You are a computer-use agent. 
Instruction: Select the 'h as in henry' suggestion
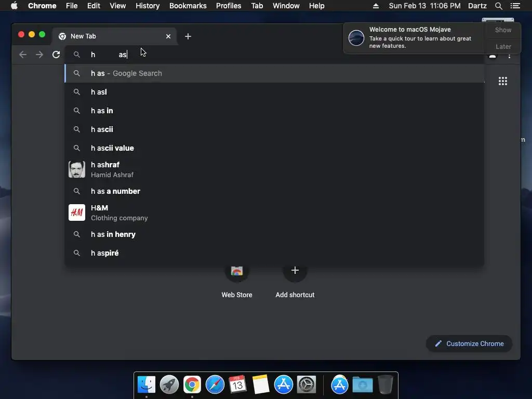pos(274,234)
